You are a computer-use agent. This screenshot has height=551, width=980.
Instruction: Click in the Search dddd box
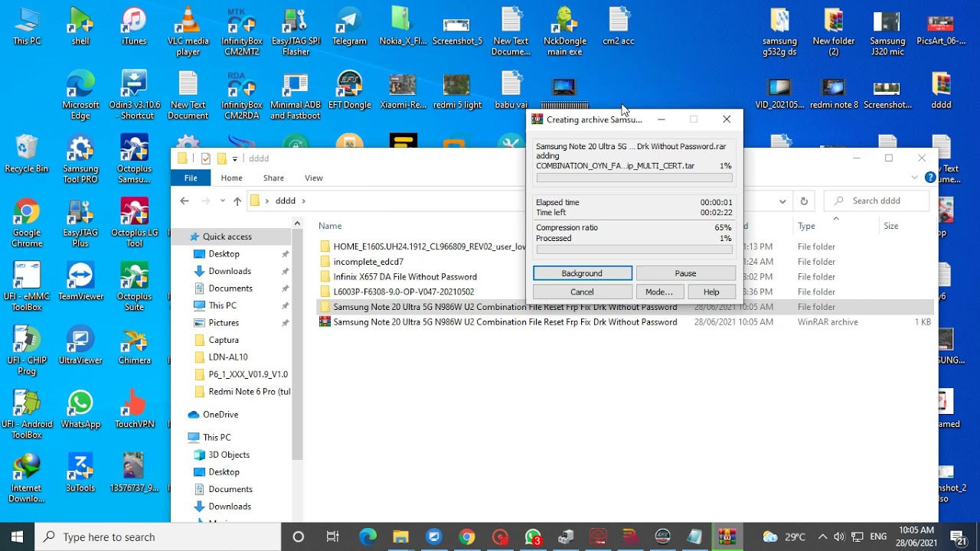(x=877, y=201)
